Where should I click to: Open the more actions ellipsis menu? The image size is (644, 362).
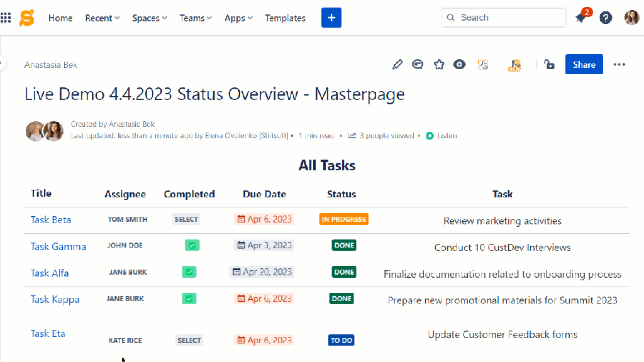tap(619, 65)
